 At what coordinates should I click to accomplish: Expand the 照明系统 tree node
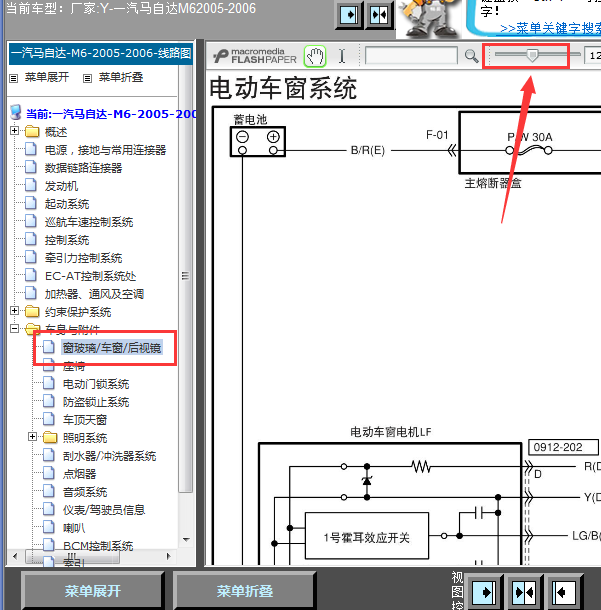point(33,436)
